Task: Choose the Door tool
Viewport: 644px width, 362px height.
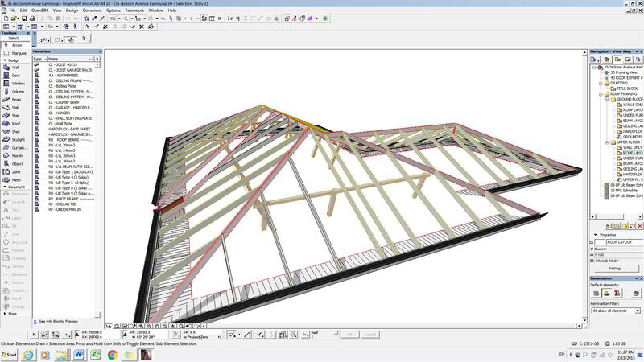Action: [15, 75]
